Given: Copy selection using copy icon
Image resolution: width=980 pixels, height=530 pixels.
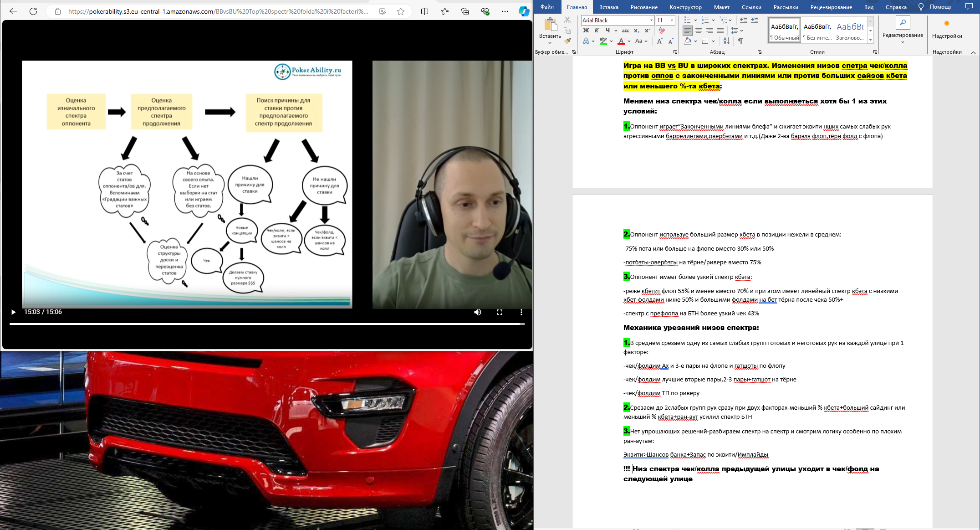Looking at the screenshot, I should pos(567,31).
